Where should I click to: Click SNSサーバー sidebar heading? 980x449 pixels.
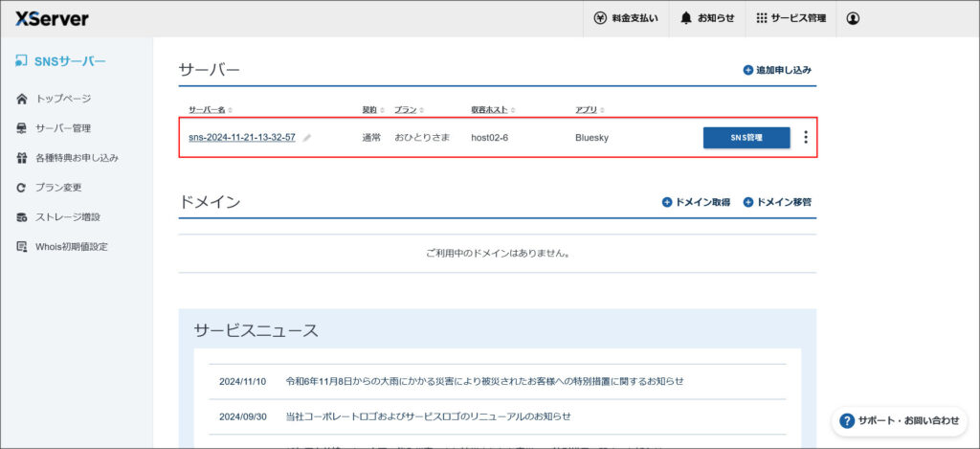[60, 60]
